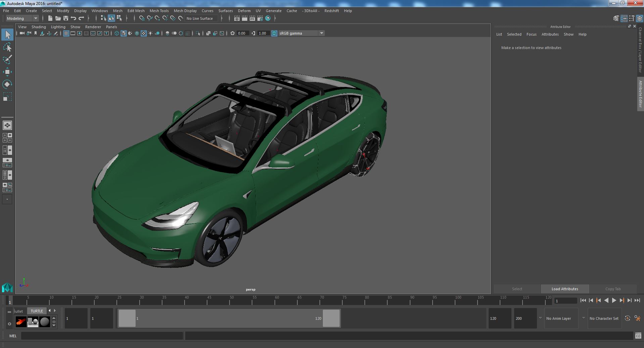Render the current frame

click(x=245, y=18)
